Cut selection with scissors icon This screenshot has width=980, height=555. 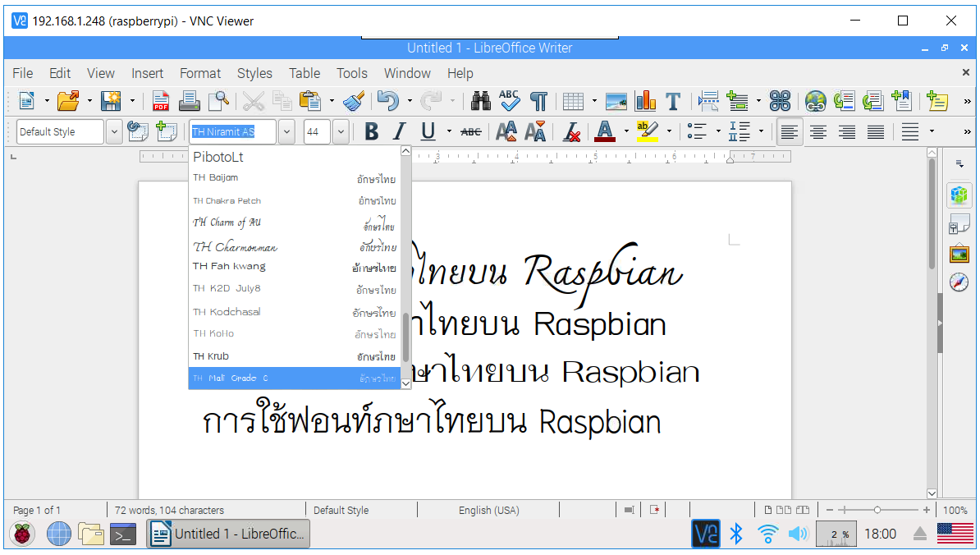pyautogui.click(x=253, y=101)
